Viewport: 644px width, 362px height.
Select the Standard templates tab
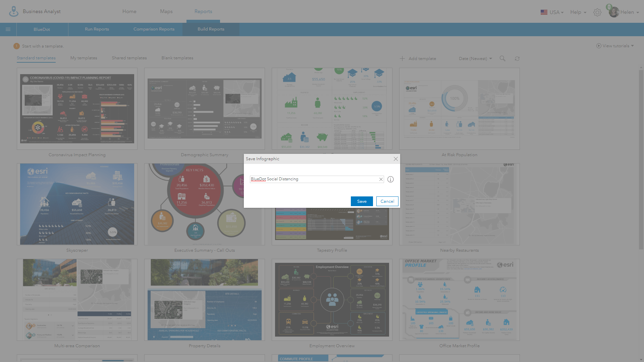[36, 58]
